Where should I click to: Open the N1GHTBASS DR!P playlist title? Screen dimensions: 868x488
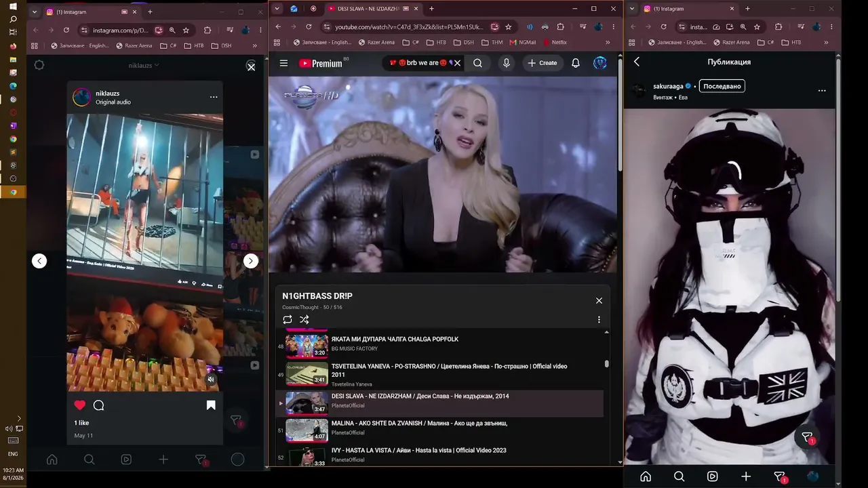coord(317,296)
